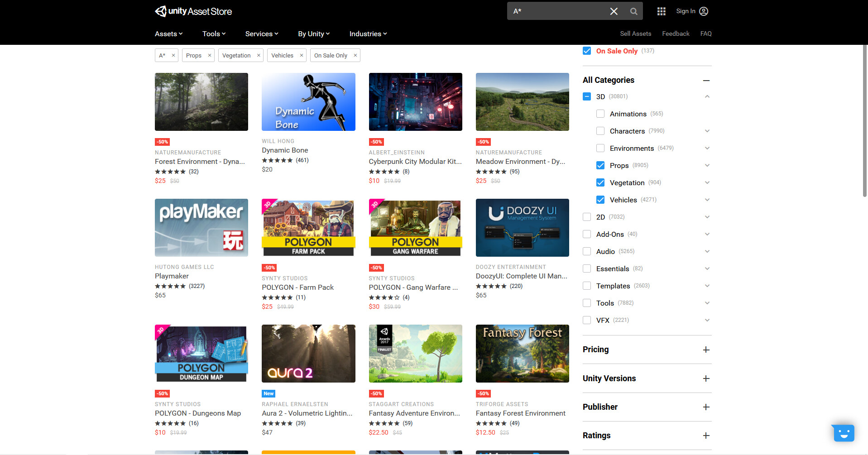Viewport: 868px width, 455px height.
Task: Expand the Pricing filter plus icon
Action: 706,350
